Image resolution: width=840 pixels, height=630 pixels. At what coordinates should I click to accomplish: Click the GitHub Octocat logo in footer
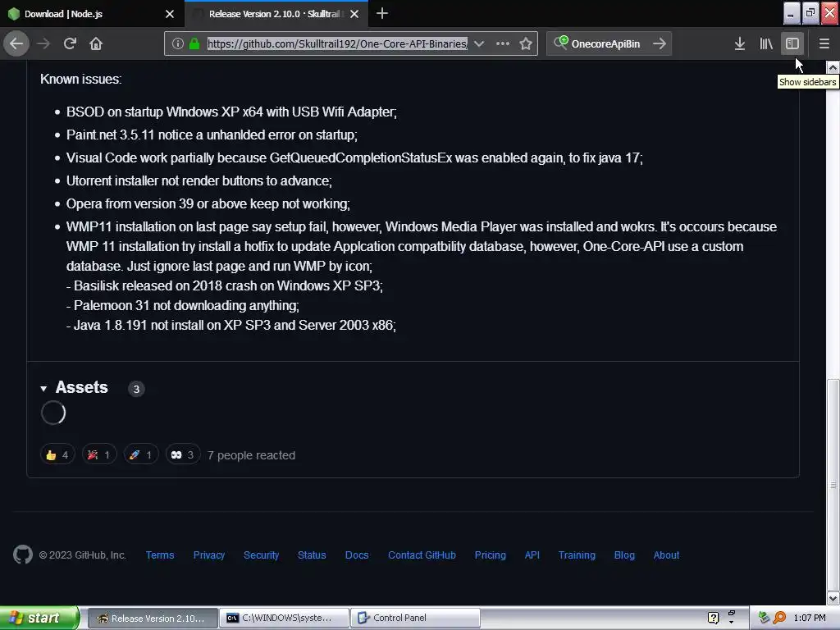pos(22,555)
